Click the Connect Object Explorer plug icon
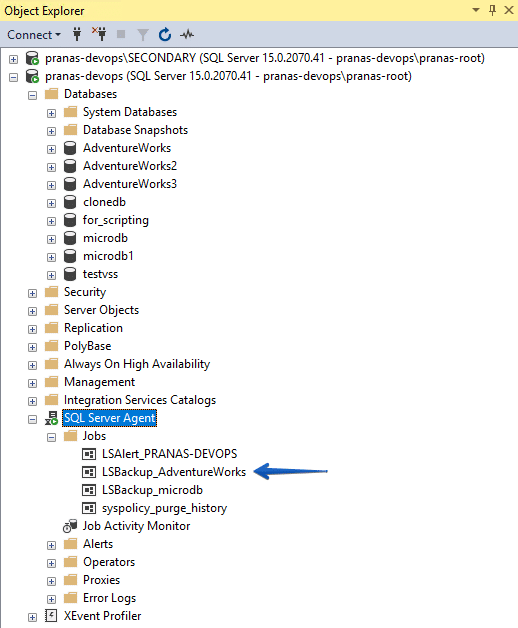 [77, 34]
